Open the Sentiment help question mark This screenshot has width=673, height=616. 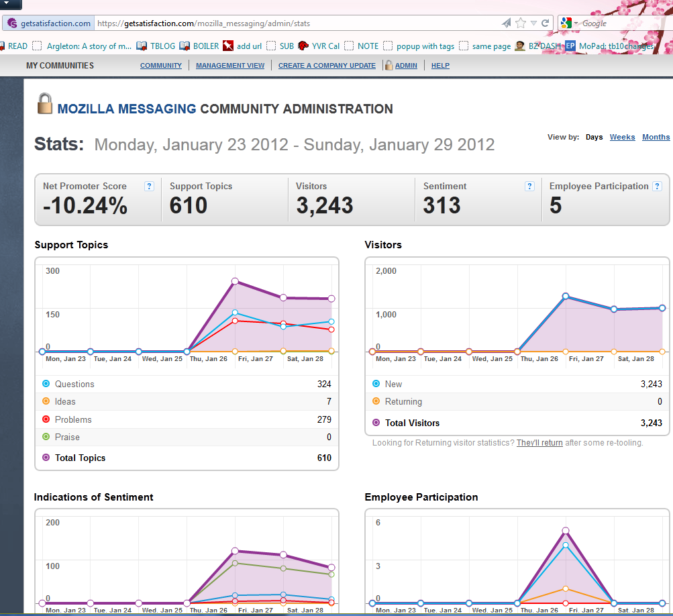pyautogui.click(x=529, y=187)
